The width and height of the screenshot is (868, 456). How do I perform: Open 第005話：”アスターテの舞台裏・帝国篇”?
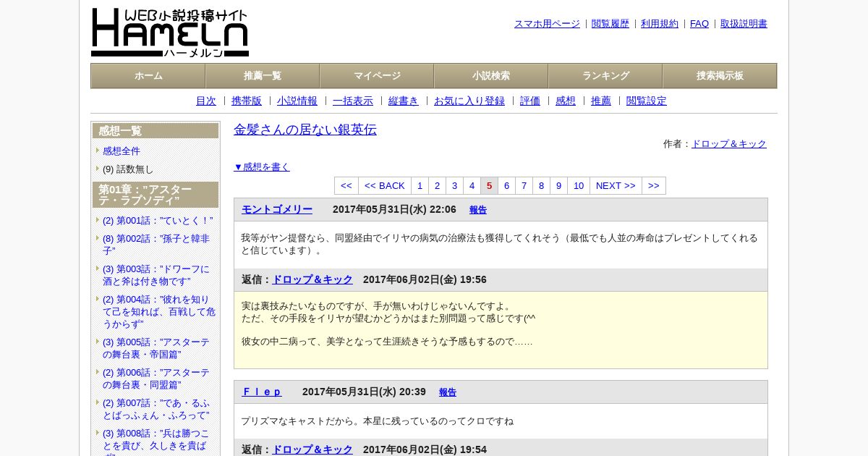(x=156, y=348)
